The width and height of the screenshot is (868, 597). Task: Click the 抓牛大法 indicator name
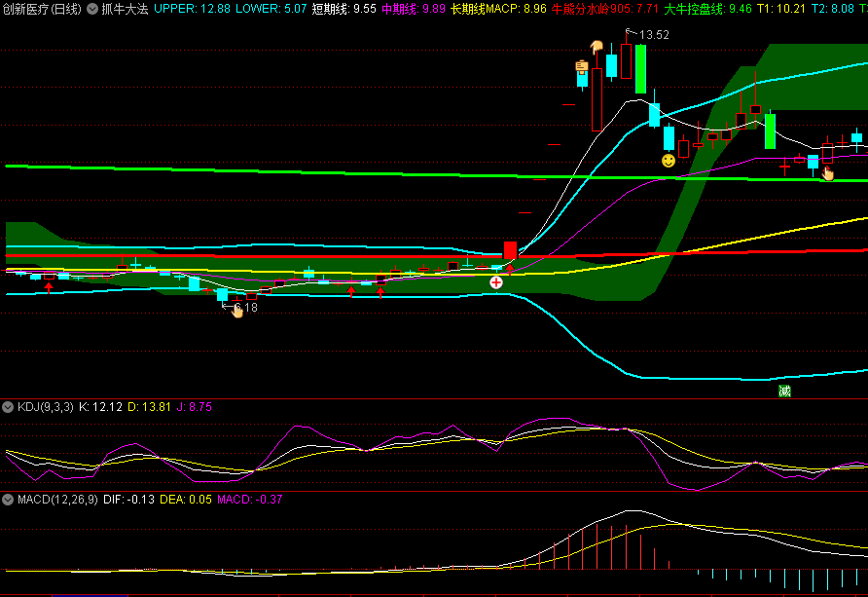pos(126,9)
